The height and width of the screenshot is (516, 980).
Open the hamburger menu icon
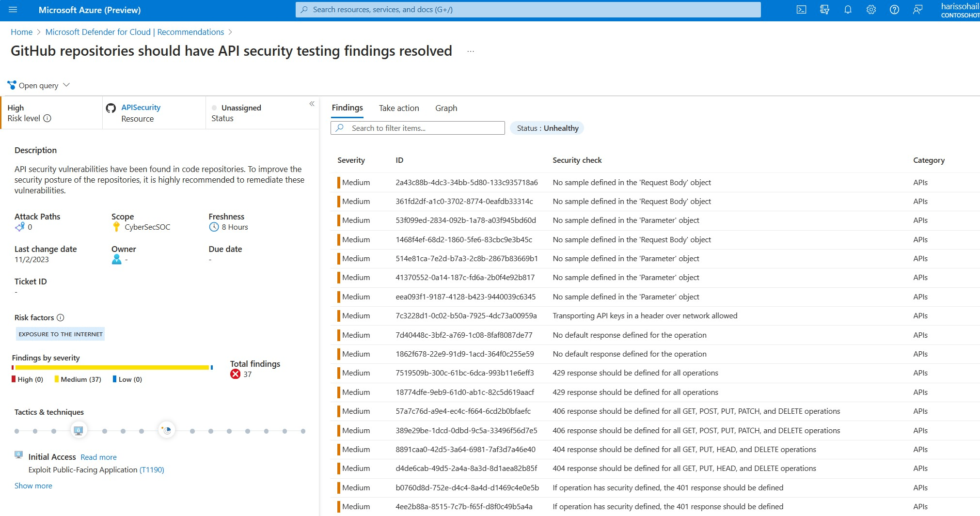click(x=13, y=9)
